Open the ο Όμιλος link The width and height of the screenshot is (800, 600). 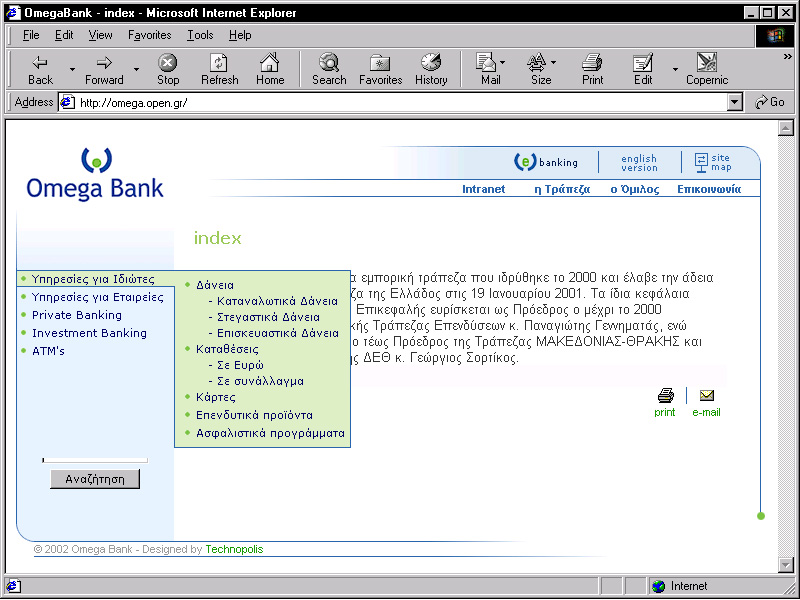tap(635, 189)
